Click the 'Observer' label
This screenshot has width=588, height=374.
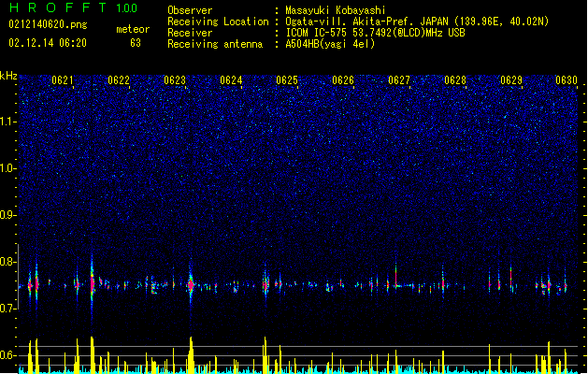point(190,10)
